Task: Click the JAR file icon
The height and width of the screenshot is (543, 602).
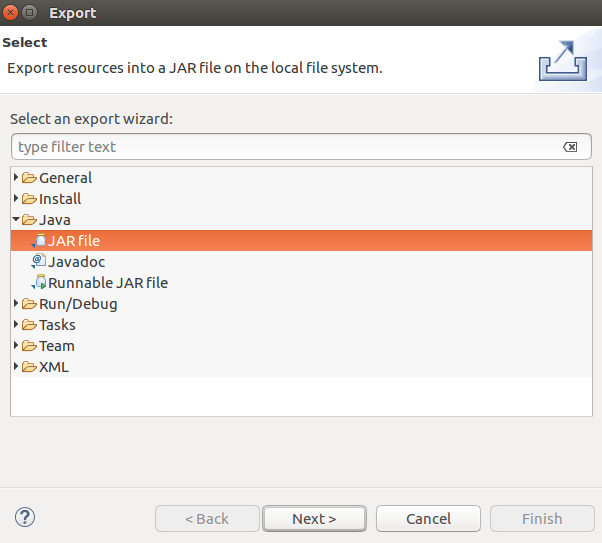Action: click(39, 240)
